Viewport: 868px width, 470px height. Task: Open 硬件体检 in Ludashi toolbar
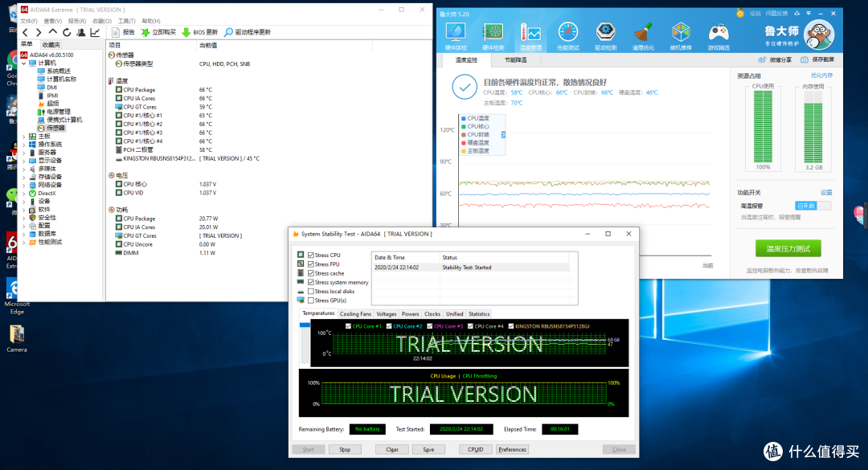(x=456, y=36)
